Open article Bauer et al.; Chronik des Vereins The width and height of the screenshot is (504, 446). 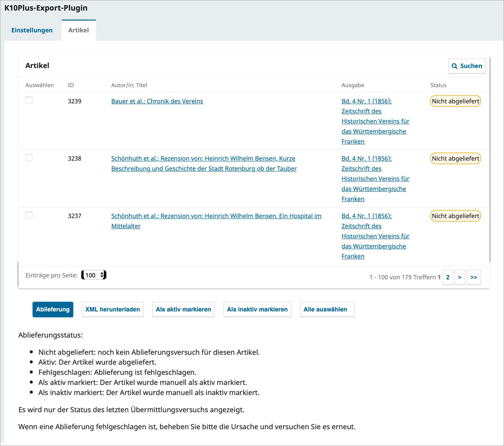pos(157,101)
